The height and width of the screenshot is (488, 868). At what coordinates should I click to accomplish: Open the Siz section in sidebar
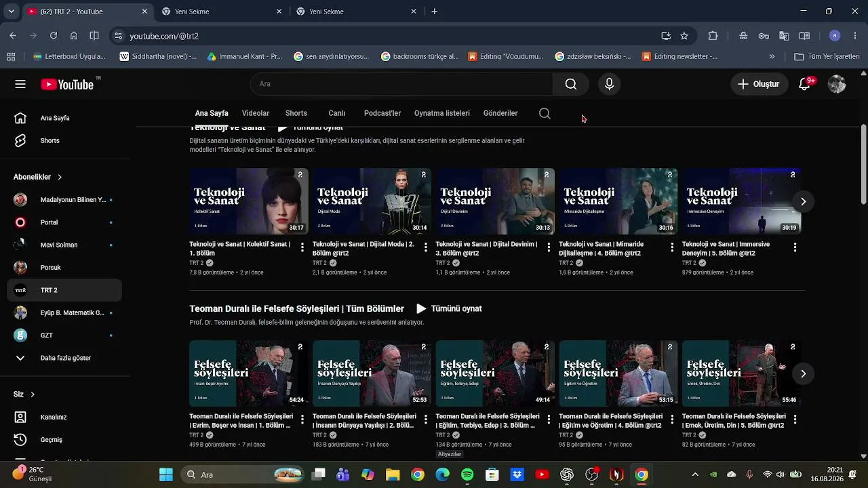click(24, 394)
